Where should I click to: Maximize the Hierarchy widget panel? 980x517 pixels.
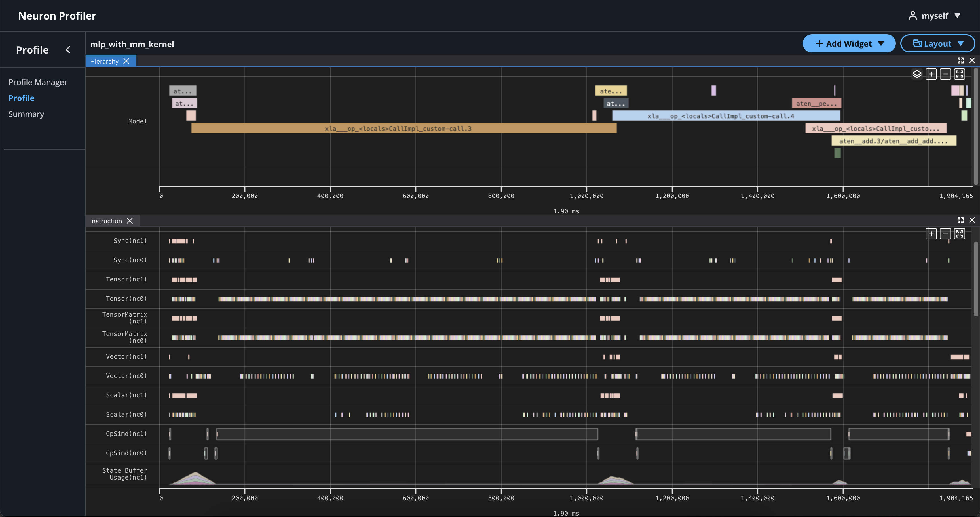pyautogui.click(x=960, y=60)
